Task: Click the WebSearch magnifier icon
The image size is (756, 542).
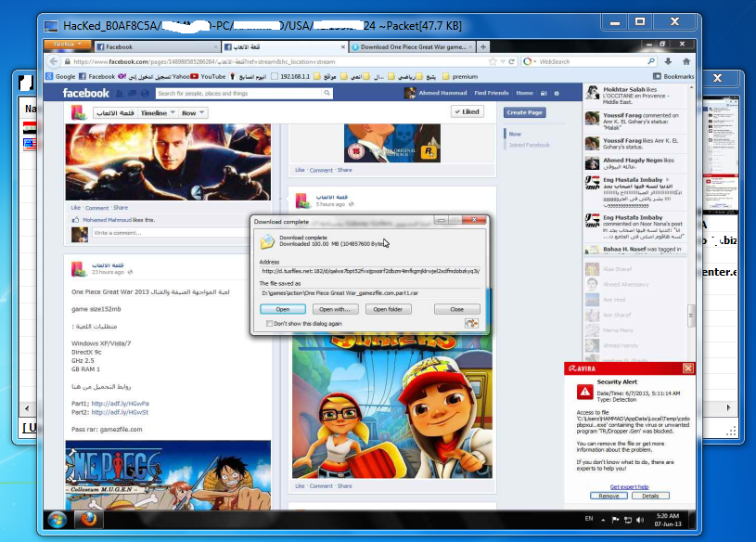Action: tap(651, 61)
